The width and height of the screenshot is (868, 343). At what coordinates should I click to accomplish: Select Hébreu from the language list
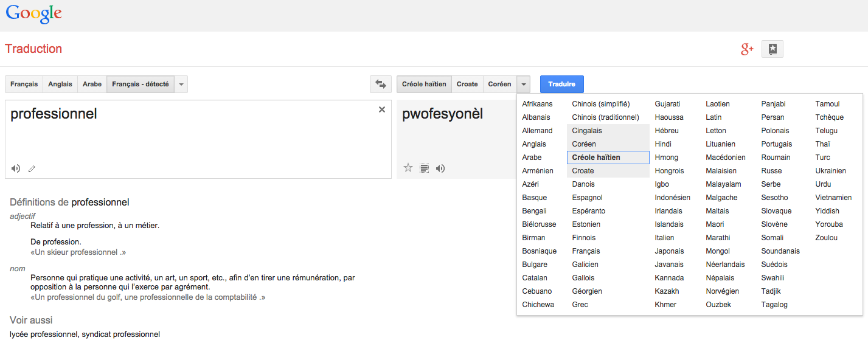(667, 131)
